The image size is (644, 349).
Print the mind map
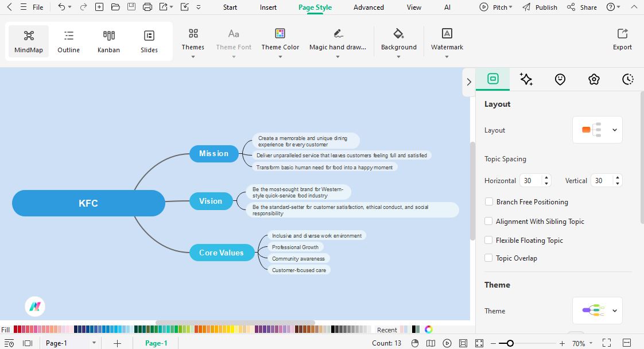point(148,7)
